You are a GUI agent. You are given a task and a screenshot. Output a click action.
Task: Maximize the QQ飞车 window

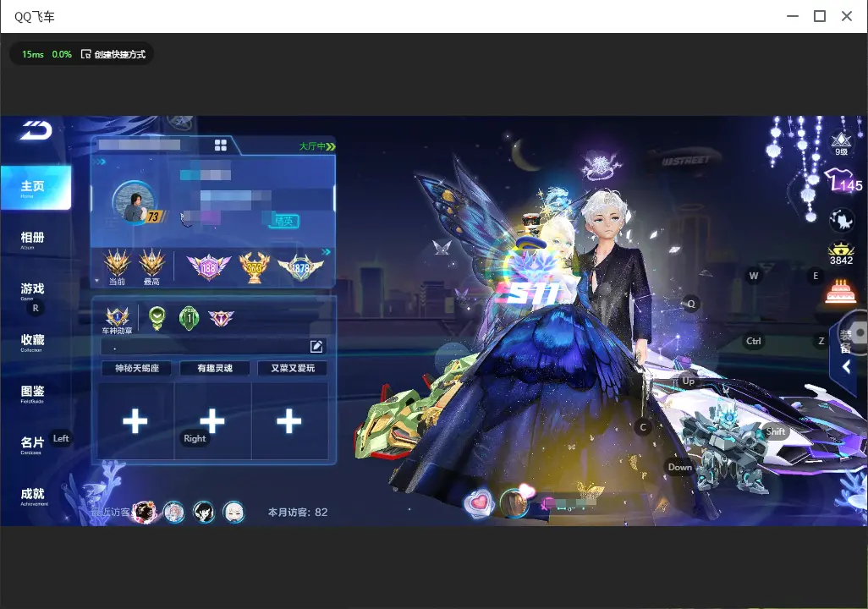820,17
